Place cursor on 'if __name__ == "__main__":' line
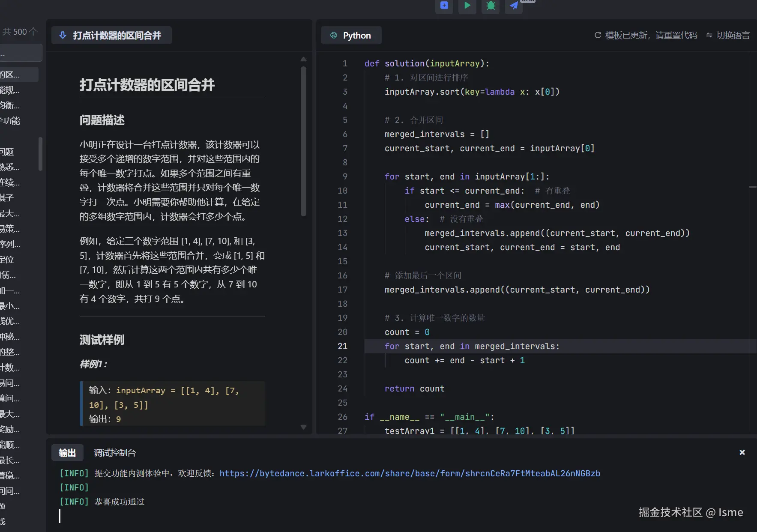Image resolution: width=757 pixels, height=532 pixels. (430, 417)
